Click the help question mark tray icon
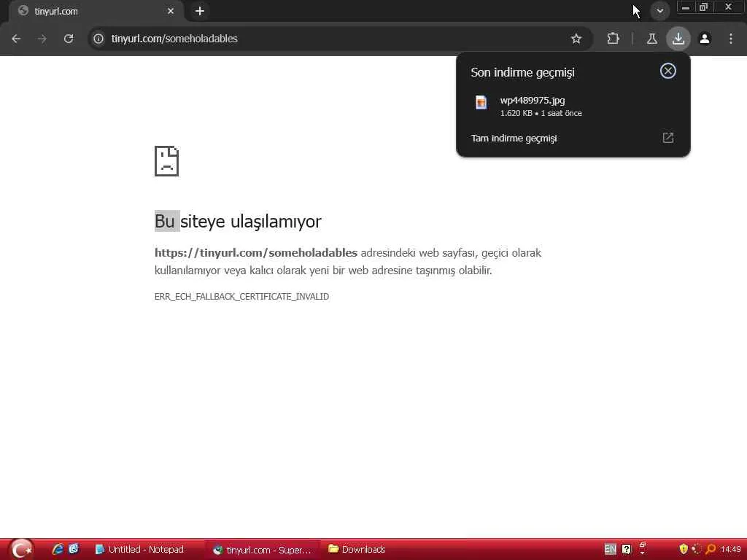747x560 pixels. point(627,550)
